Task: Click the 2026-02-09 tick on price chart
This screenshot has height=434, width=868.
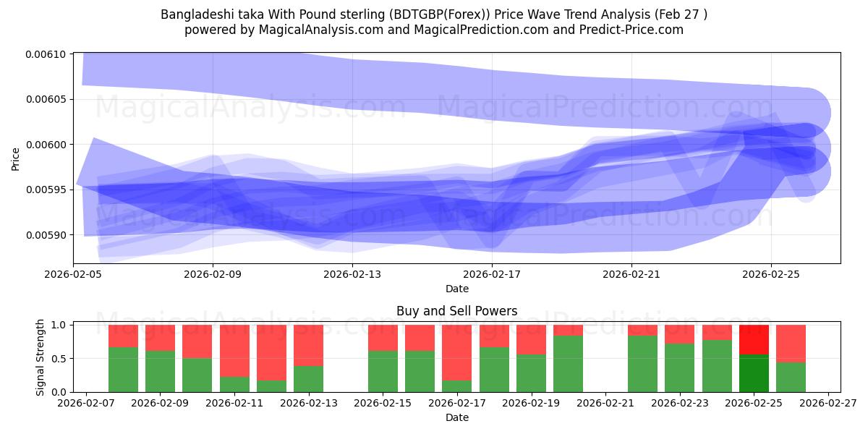Action: [x=213, y=274]
